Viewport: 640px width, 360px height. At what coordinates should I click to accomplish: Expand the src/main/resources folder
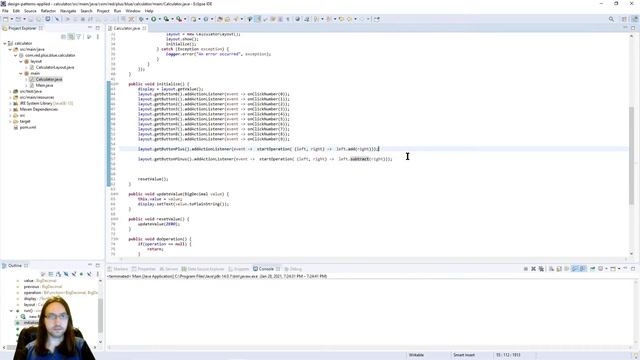[10, 97]
